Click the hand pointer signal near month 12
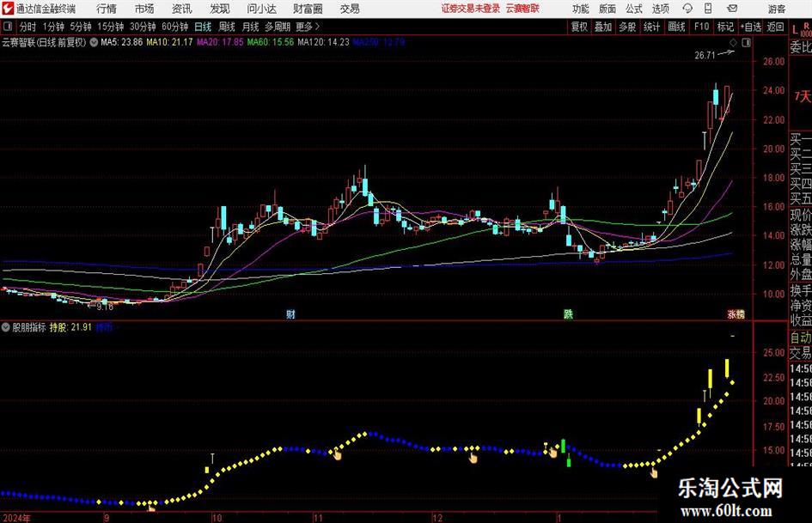This screenshot has width=812, height=523. point(473,457)
